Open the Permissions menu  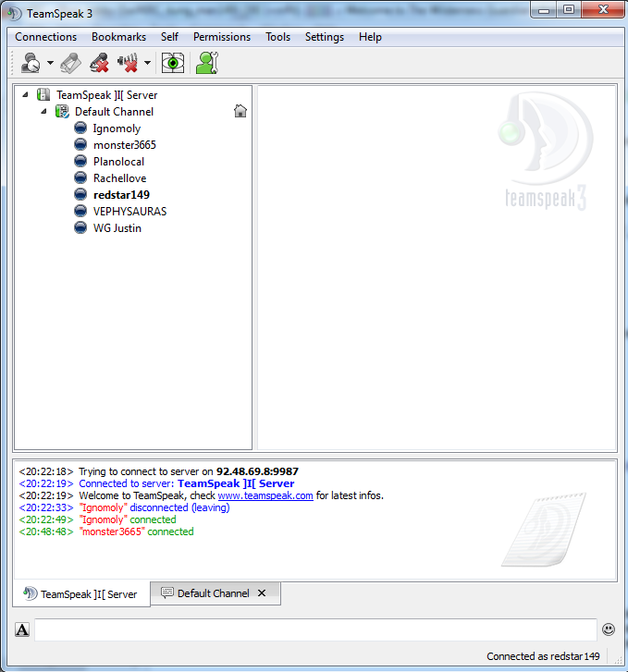tap(222, 37)
